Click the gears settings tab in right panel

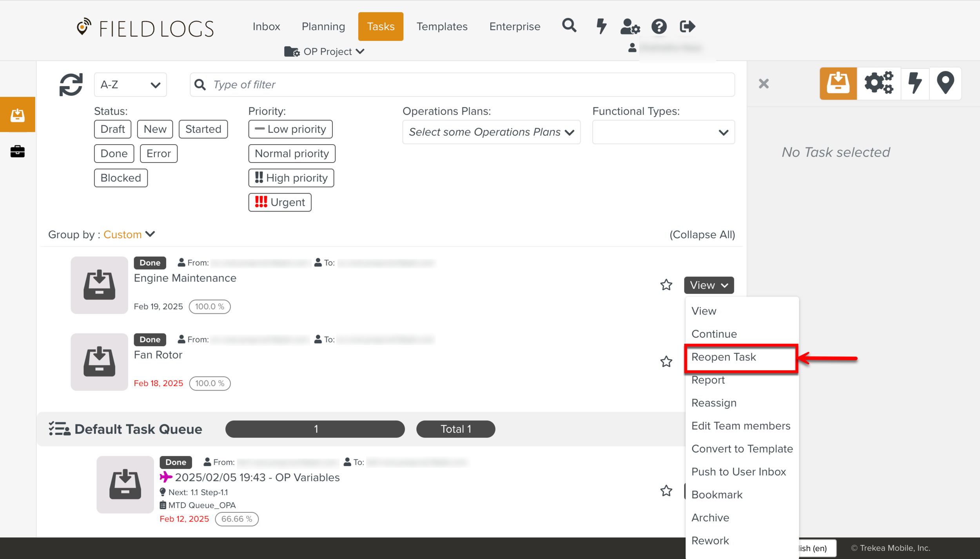point(878,83)
